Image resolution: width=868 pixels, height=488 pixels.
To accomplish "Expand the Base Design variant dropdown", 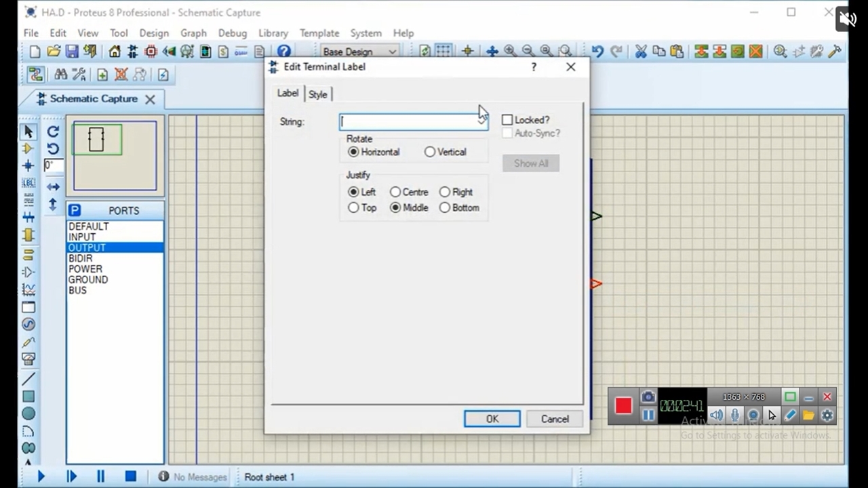I will [x=392, y=52].
